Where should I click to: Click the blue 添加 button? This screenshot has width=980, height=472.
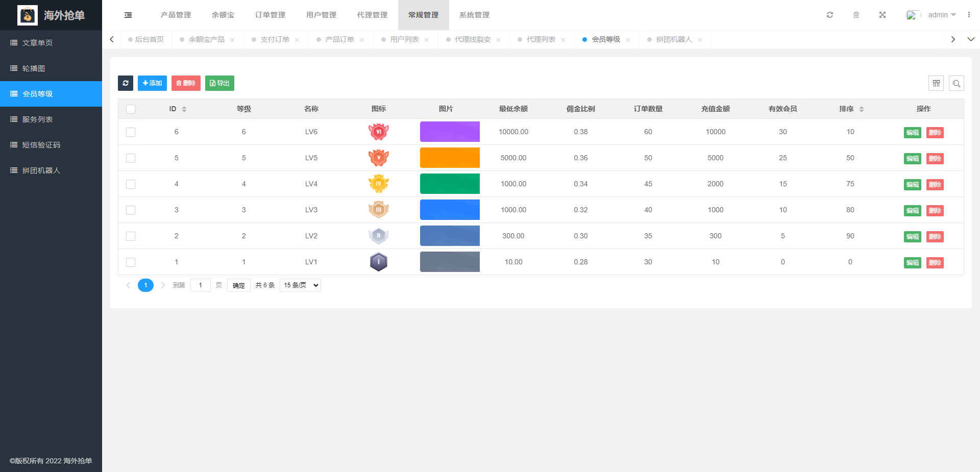pos(152,83)
